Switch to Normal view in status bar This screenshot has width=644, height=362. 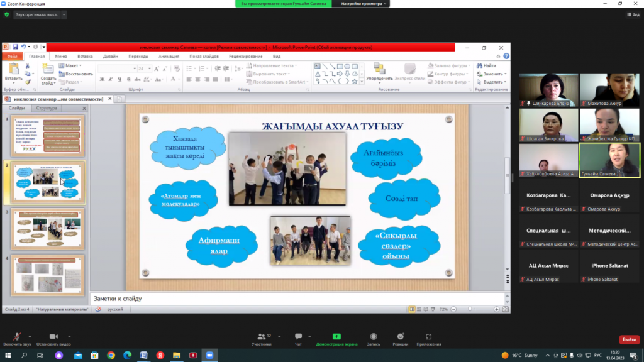pyautogui.click(x=411, y=309)
